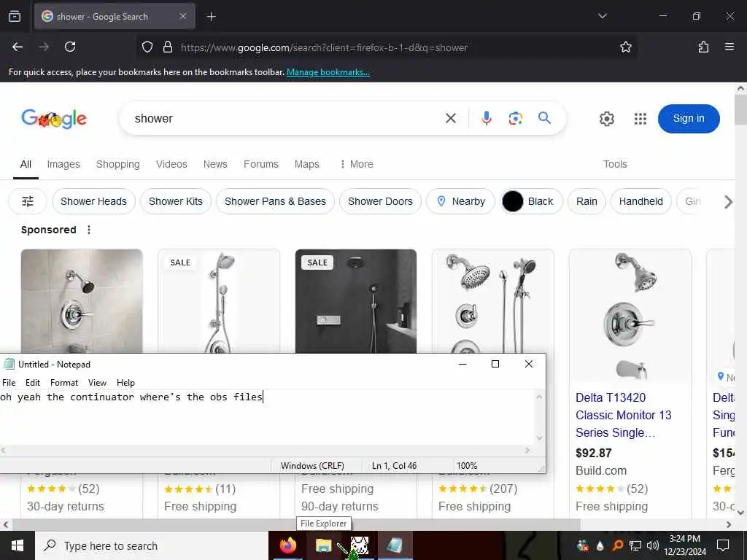Click the Manage bookmarks link
Viewport: 747px width, 560px height.
328,72
